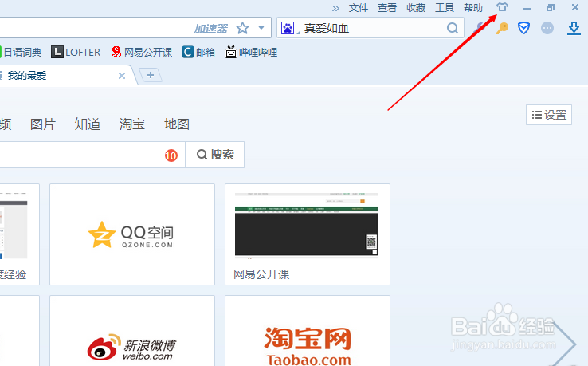Open the Baidu paw search engine selector
Viewport: 588px width, 366px height.
tap(288, 28)
